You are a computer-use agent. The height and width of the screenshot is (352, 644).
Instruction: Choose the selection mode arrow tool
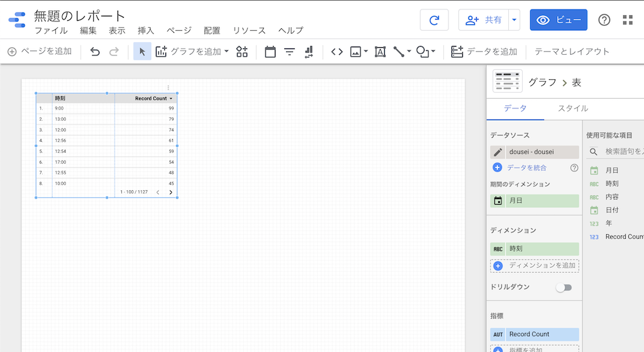(x=142, y=52)
